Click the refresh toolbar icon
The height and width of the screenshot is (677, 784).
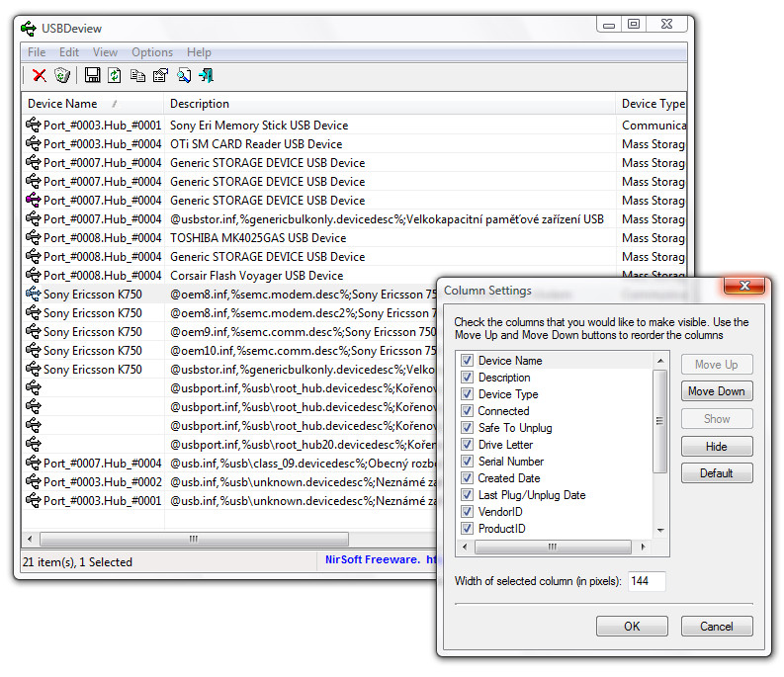pos(115,75)
